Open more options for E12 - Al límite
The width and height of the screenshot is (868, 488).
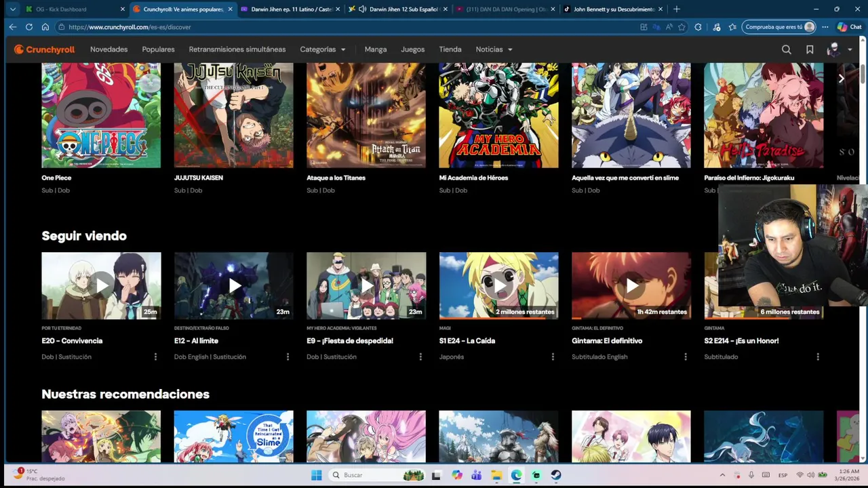(288, 357)
